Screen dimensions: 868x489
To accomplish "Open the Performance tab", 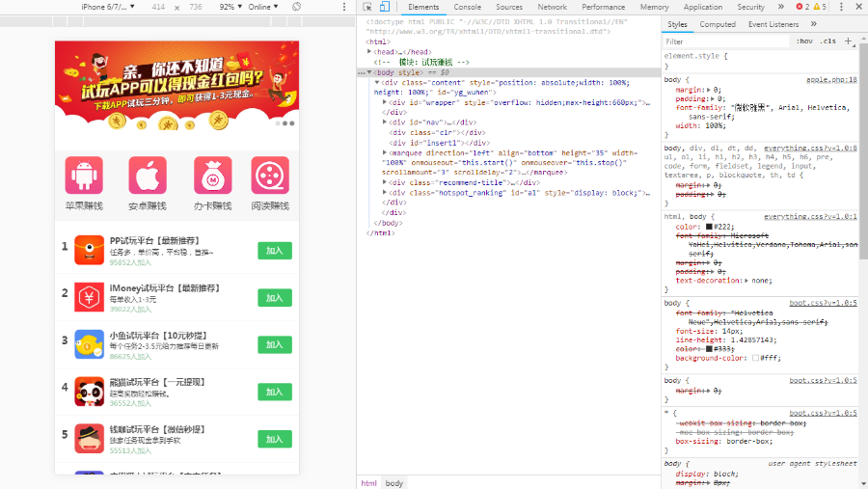I will [604, 7].
